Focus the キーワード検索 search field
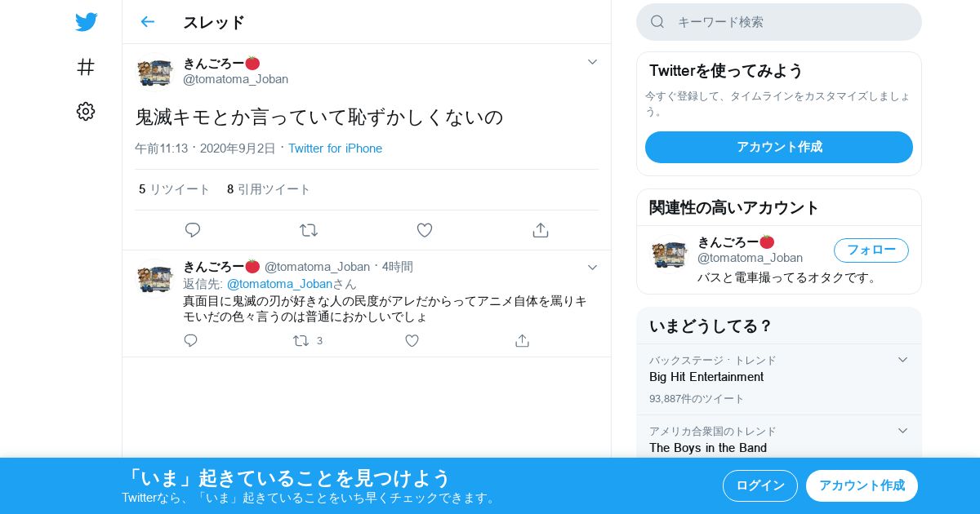The width and height of the screenshot is (980, 514). click(779, 22)
